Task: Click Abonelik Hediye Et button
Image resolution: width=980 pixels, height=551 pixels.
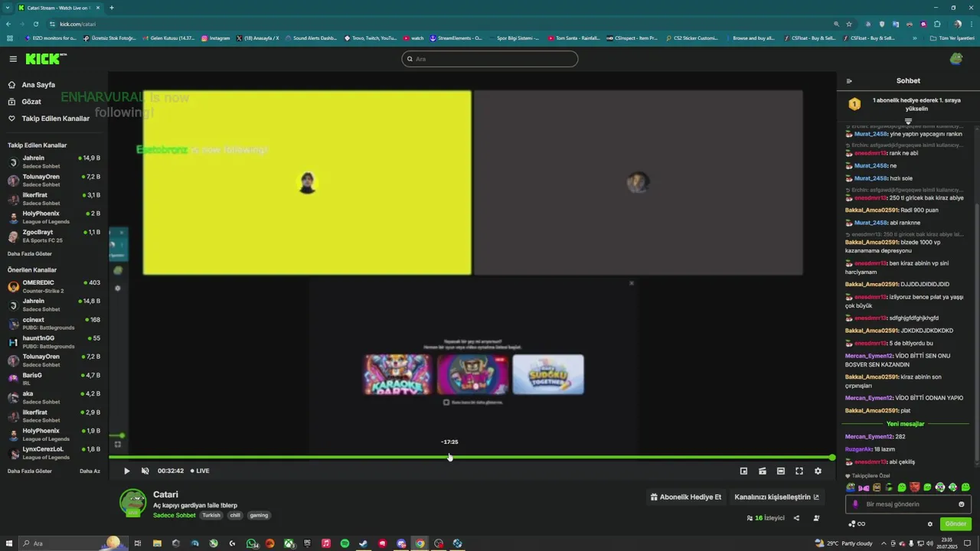Action: click(686, 497)
